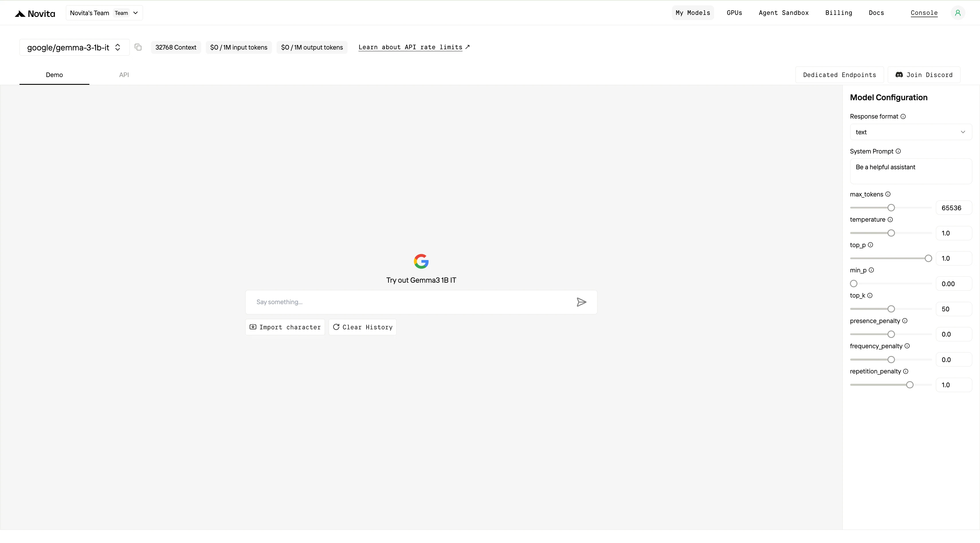The height and width of the screenshot is (543, 980).
Task: Focus the presence_penalty value field
Action: click(954, 334)
